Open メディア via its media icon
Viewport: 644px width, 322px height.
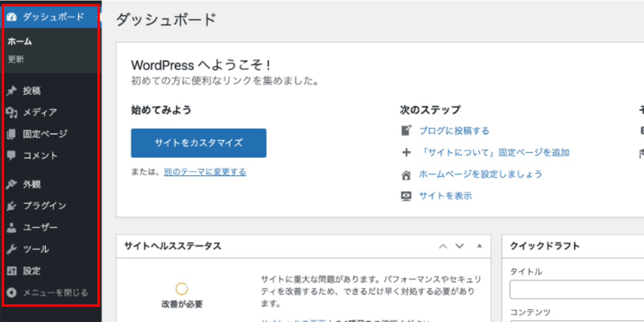tap(12, 112)
